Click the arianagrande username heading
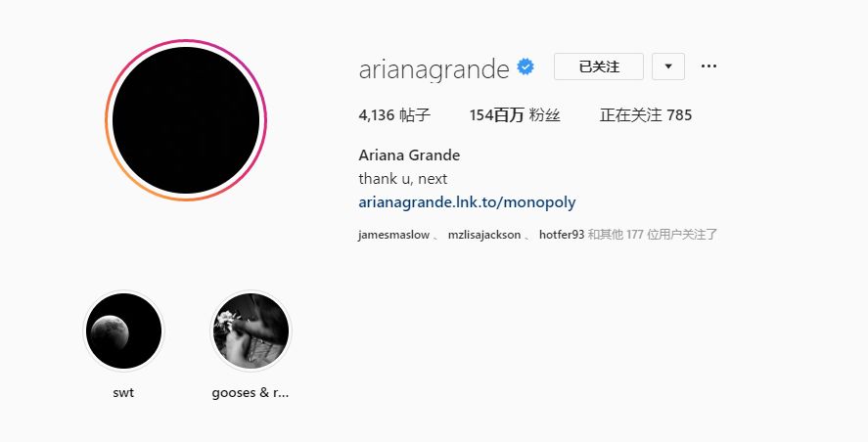The width and height of the screenshot is (868, 442). [x=434, y=69]
